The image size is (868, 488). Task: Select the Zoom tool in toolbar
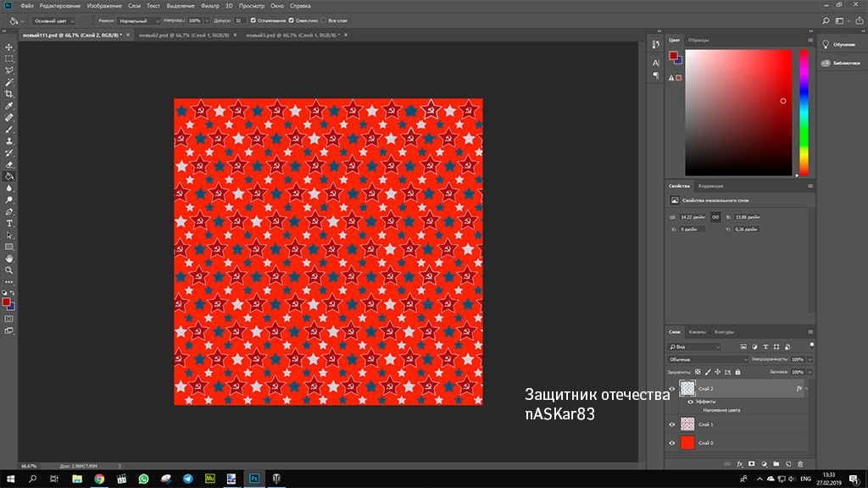point(9,269)
